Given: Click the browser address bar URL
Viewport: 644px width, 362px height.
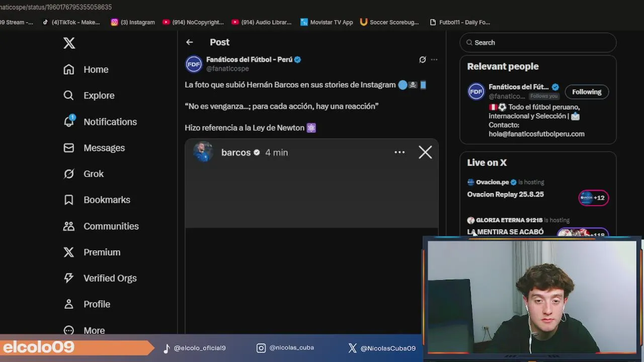Looking at the screenshot, I should pos(56,7).
